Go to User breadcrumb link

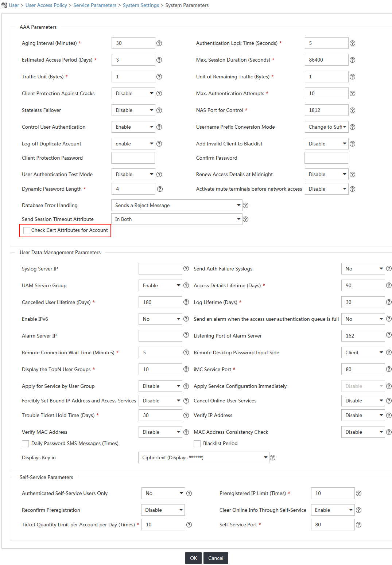(x=14, y=5)
